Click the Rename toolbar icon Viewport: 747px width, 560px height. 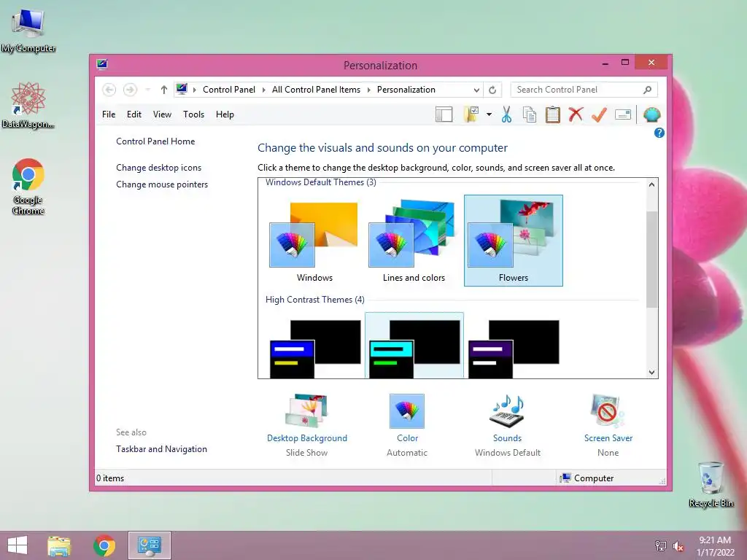[623, 114]
